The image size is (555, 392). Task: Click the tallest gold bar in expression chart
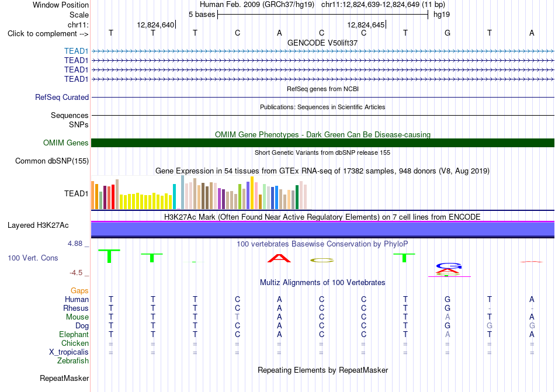[x=252, y=193]
